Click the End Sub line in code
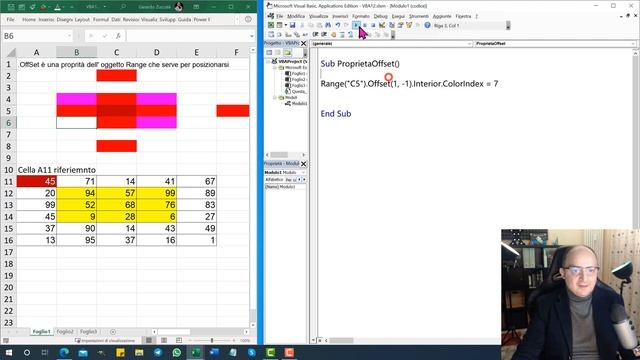Image resolution: width=640 pixels, height=360 pixels. (x=336, y=114)
